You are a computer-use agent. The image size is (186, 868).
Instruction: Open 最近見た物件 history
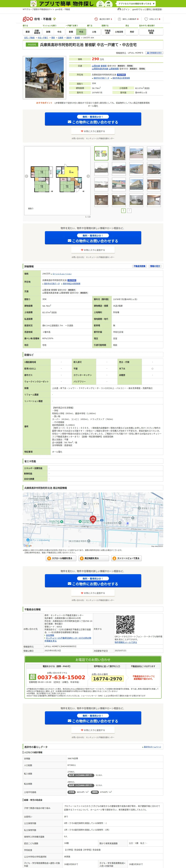[104, 19]
